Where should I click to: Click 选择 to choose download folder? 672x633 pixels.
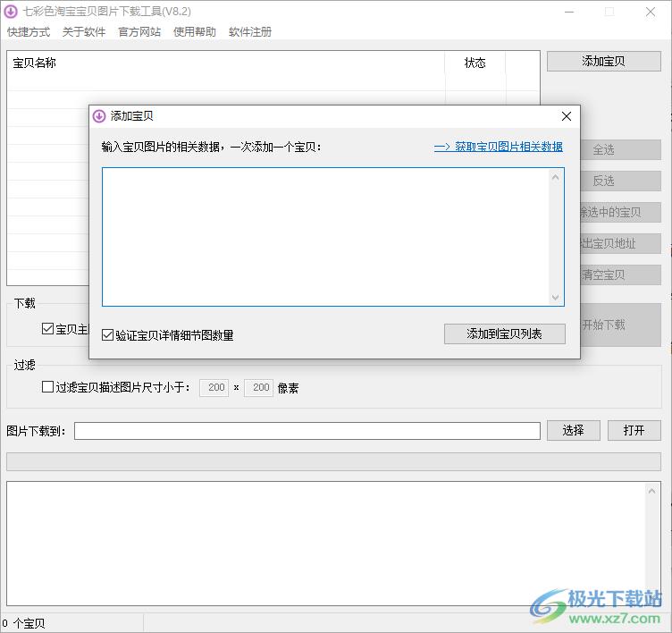(x=573, y=430)
